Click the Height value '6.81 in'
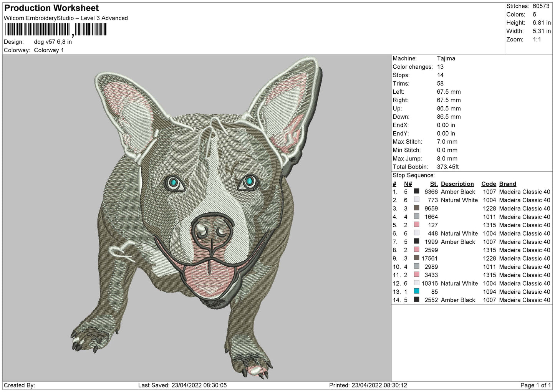Image resolution: width=555 pixels, height=392 pixels. 542,23
